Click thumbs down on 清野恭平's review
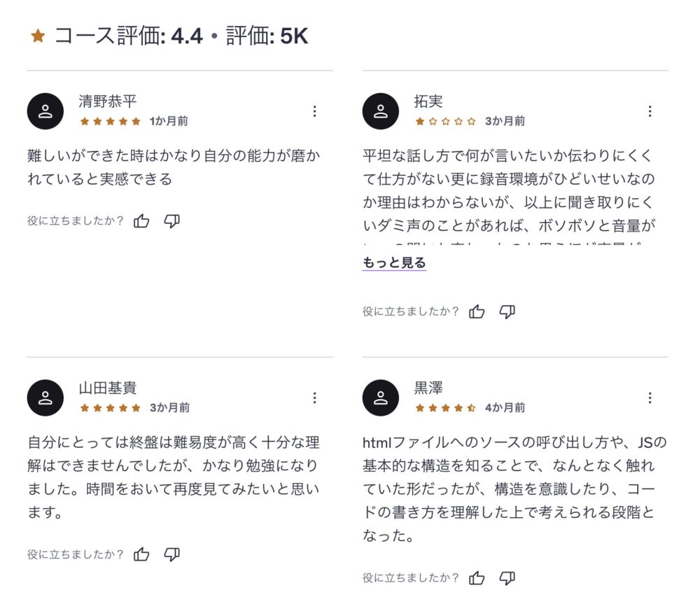Screen dimensions: 700x597 tap(171, 221)
